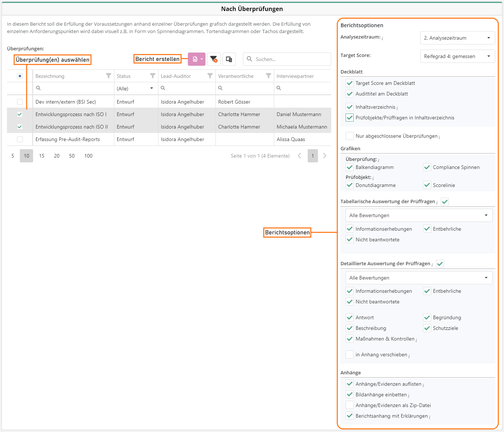Open the Status (Alle) filter dropdown

[x=135, y=89]
